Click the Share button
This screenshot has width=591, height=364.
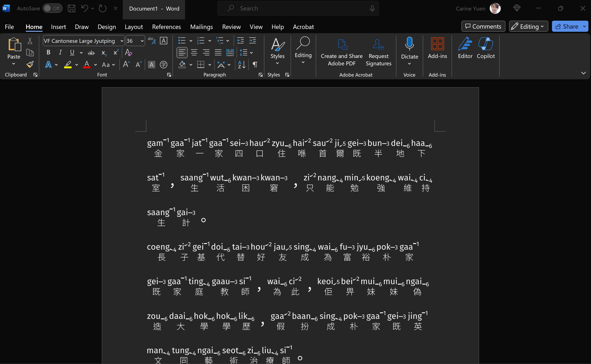tap(567, 26)
